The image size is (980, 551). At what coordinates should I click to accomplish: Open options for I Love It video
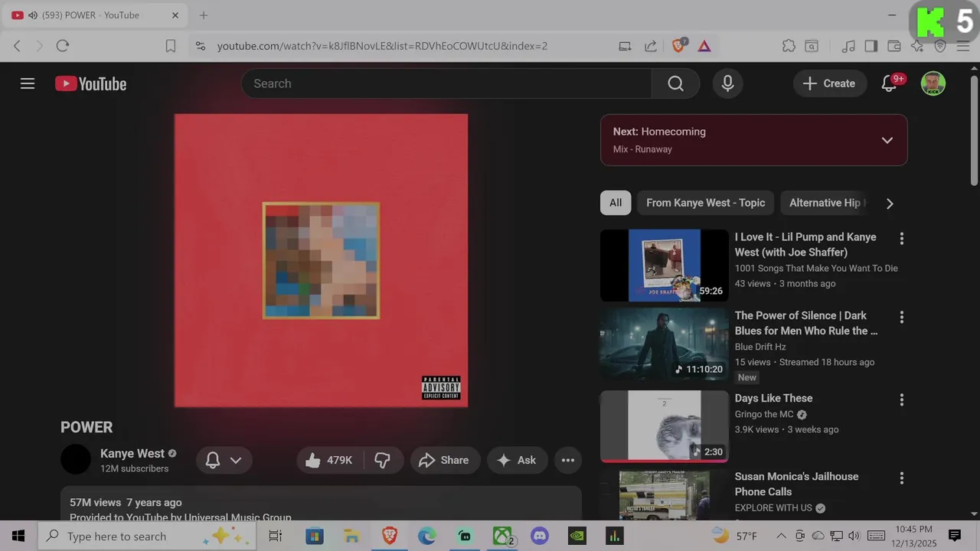[901, 238]
